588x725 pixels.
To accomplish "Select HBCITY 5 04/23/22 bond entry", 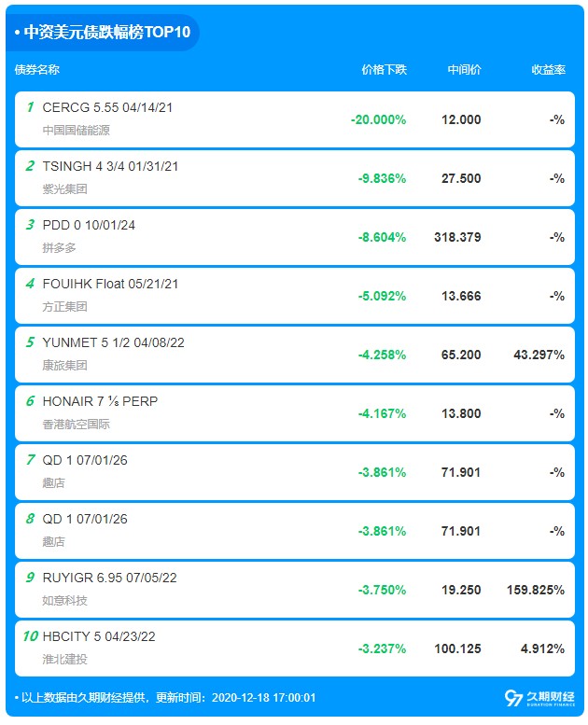I will click(295, 648).
